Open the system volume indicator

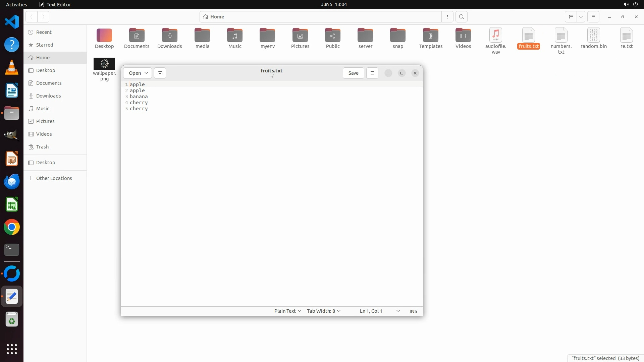click(626, 4)
